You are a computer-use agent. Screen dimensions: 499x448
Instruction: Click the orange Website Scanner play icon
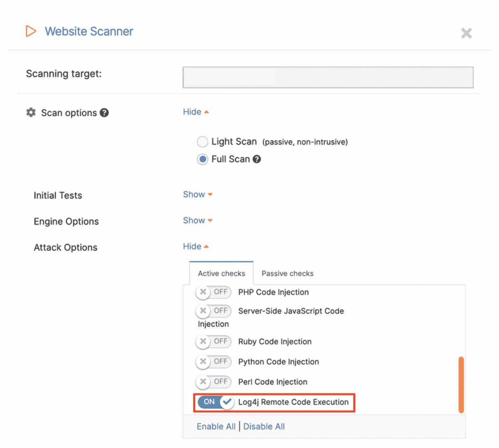pyautogui.click(x=30, y=31)
